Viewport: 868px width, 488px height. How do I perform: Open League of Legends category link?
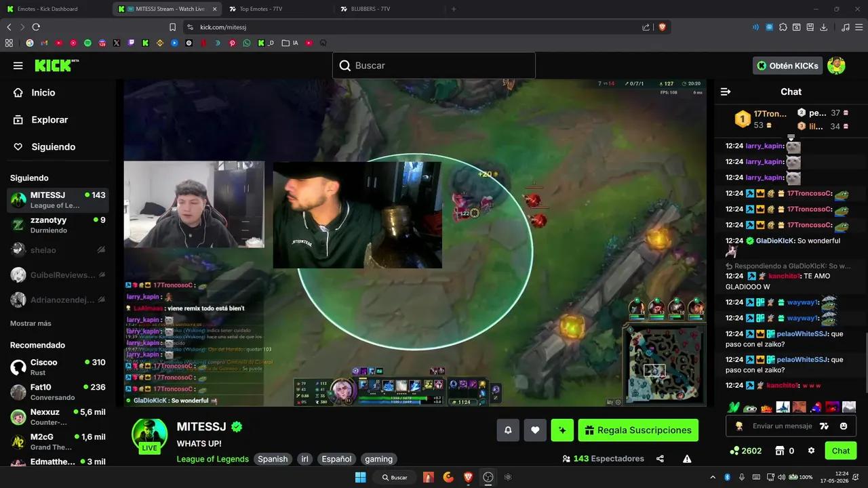click(213, 459)
